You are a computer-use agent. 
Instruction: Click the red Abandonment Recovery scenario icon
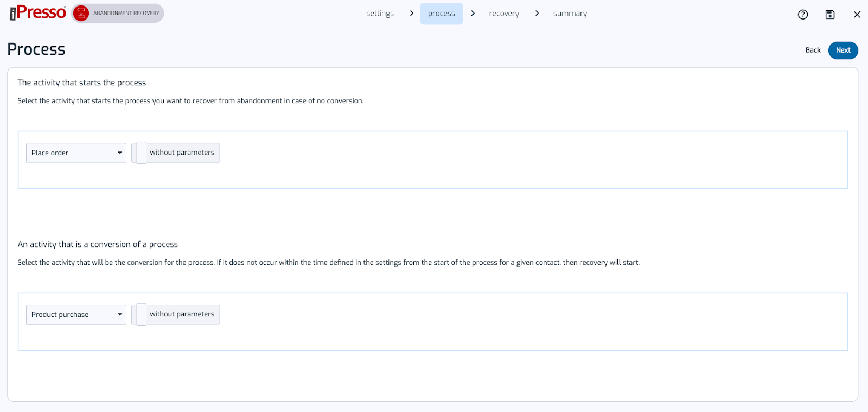[81, 13]
